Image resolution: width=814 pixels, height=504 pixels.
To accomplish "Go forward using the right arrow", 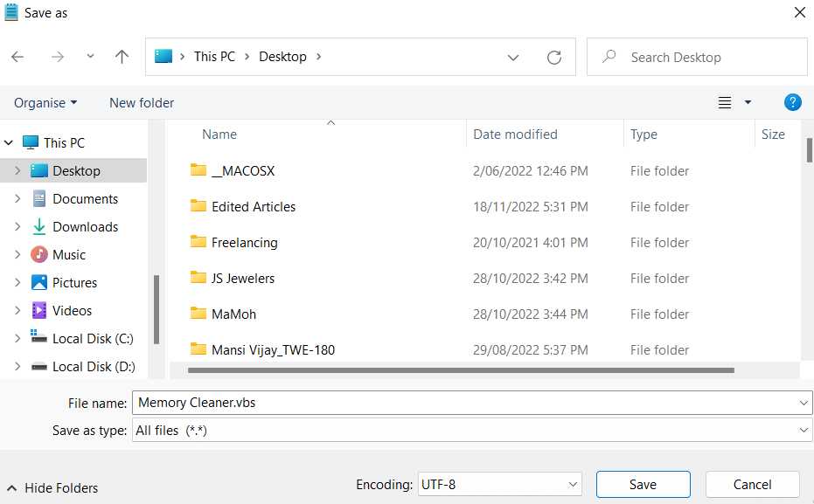I will [58, 57].
